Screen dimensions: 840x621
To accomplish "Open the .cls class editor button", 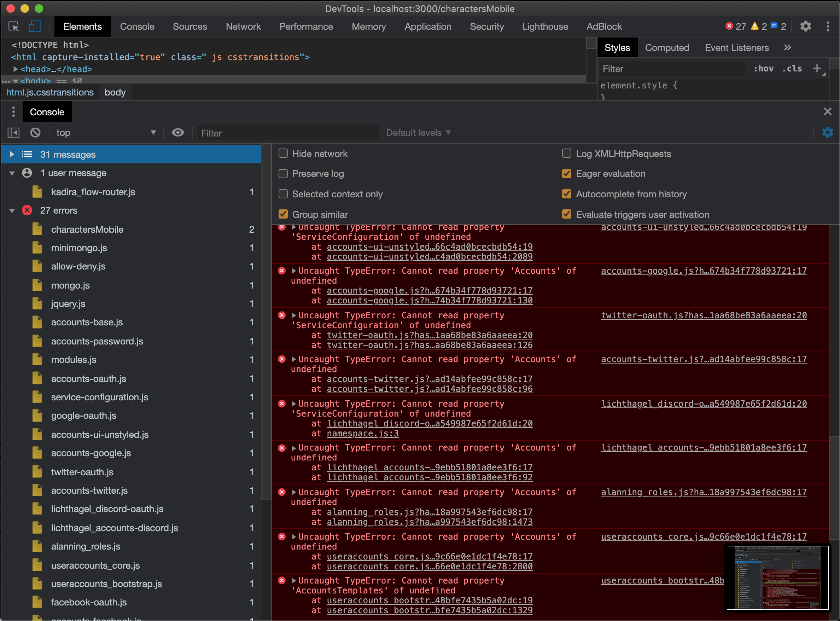I will click(792, 68).
